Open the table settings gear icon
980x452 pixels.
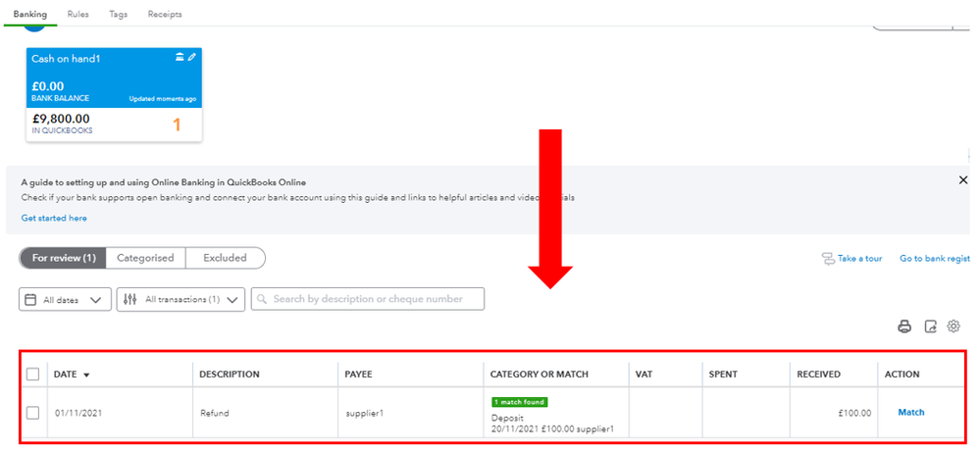pos(954,326)
